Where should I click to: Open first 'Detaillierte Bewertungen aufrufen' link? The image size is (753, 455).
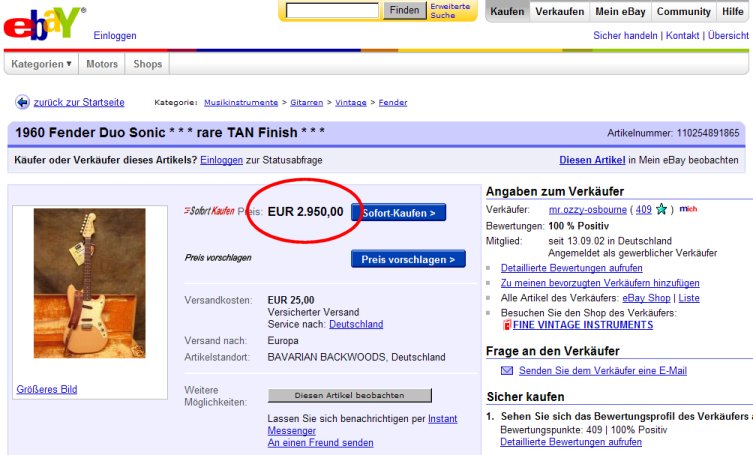(x=571, y=268)
